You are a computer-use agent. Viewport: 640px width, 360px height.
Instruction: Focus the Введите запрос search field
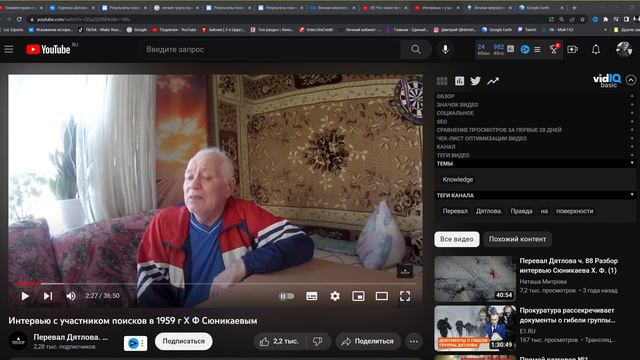[269, 49]
